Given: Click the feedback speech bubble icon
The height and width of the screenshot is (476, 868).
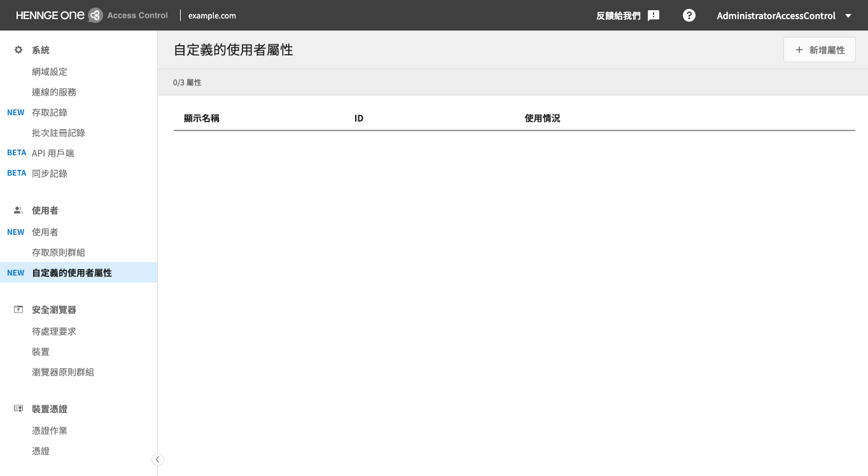Looking at the screenshot, I should tap(654, 16).
